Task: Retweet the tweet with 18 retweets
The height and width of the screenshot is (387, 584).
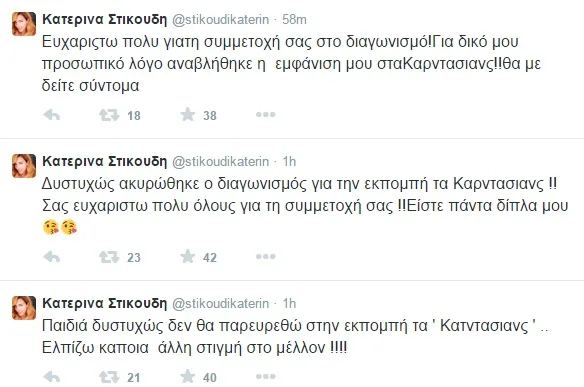Action: pos(109,115)
